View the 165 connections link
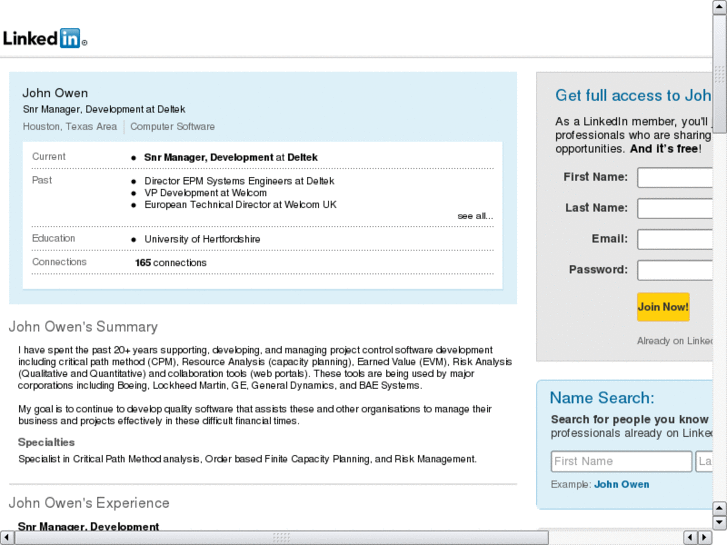This screenshot has width=727, height=545. pos(171,263)
